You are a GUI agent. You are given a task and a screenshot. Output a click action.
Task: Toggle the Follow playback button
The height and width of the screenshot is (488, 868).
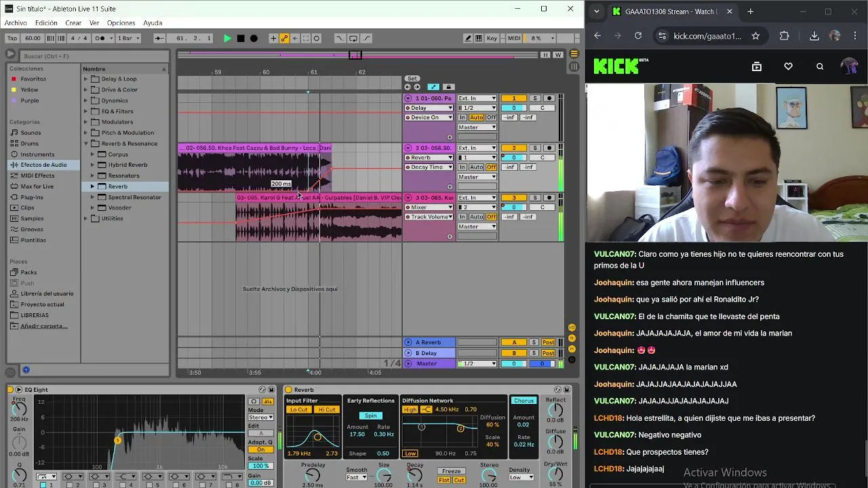158,39
